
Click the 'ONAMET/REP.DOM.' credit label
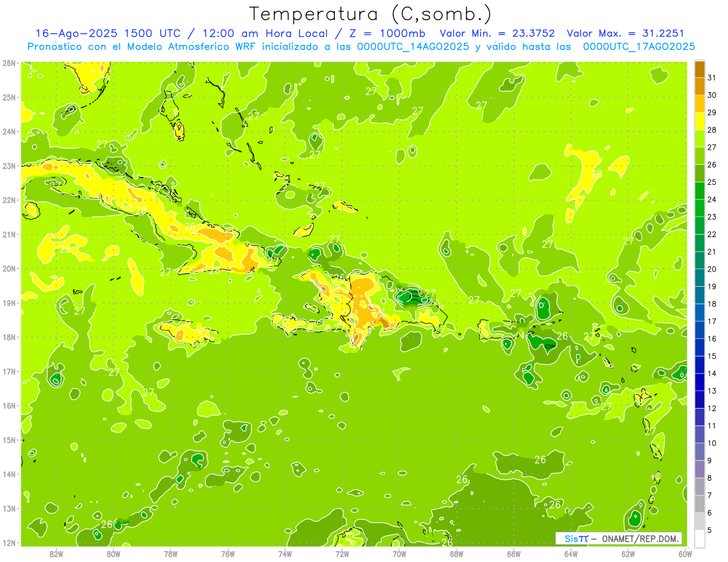click(x=639, y=538)
